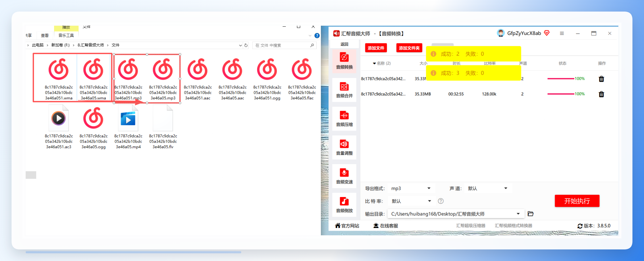Open the 音频压缩 tool in the sidebar
The image size is (644, 261).
pos(344,119)
